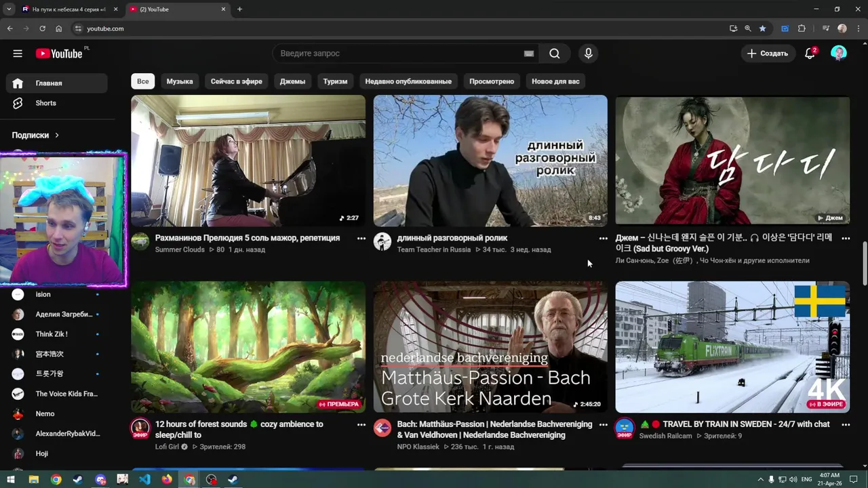Open the Summer Clouds channel avatar
Image resolution: width=868 pixels, height=488 pixels.
[x=140, y=242]
